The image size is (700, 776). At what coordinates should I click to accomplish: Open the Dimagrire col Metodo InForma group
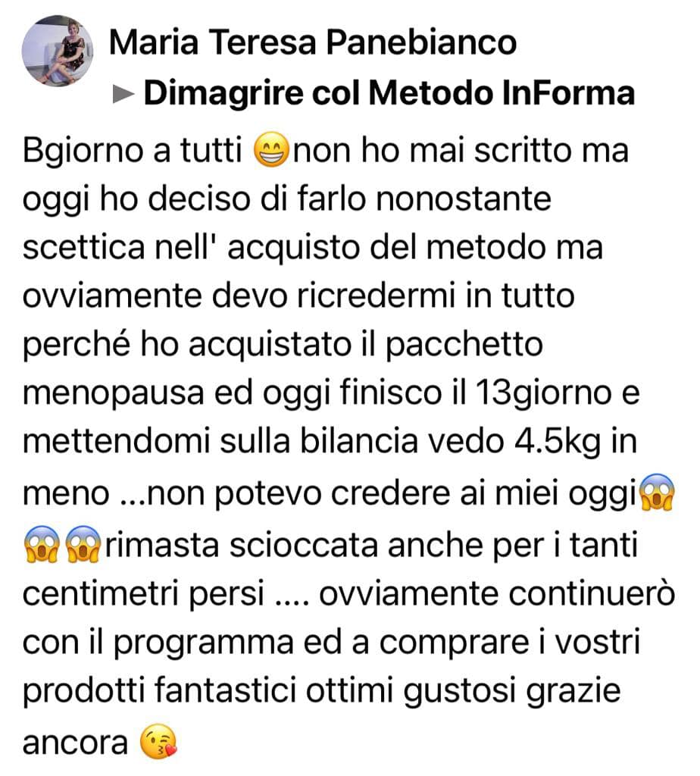pyautogui.click(x=389, y=93)
